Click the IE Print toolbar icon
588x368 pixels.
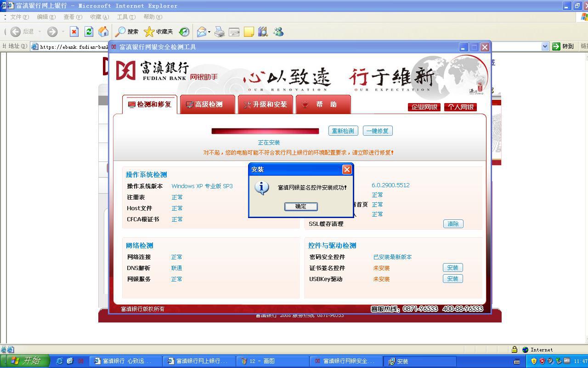click(220, 32)
